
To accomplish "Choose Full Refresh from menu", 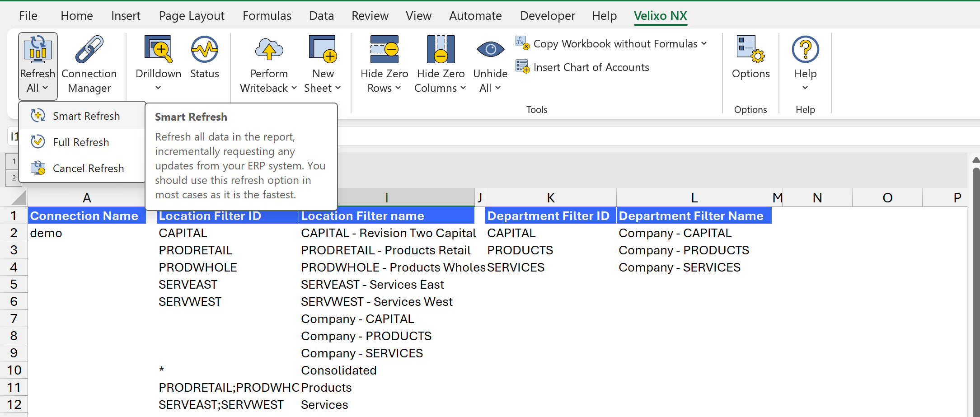I will tap(82, 142).
